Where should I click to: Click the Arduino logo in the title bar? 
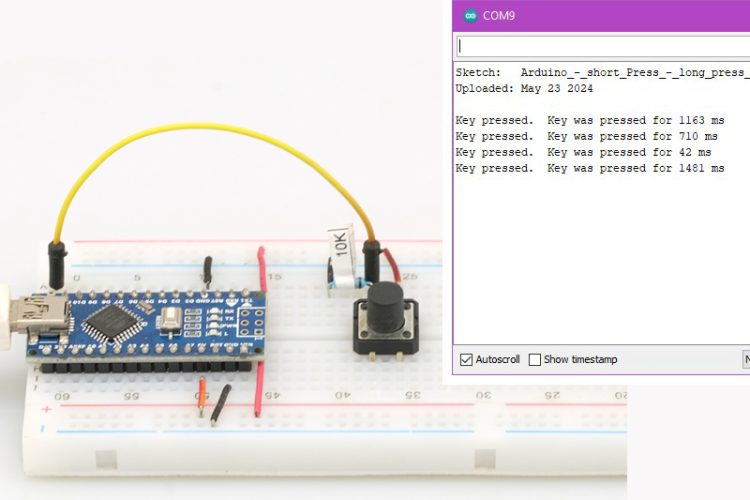(470, 15)
